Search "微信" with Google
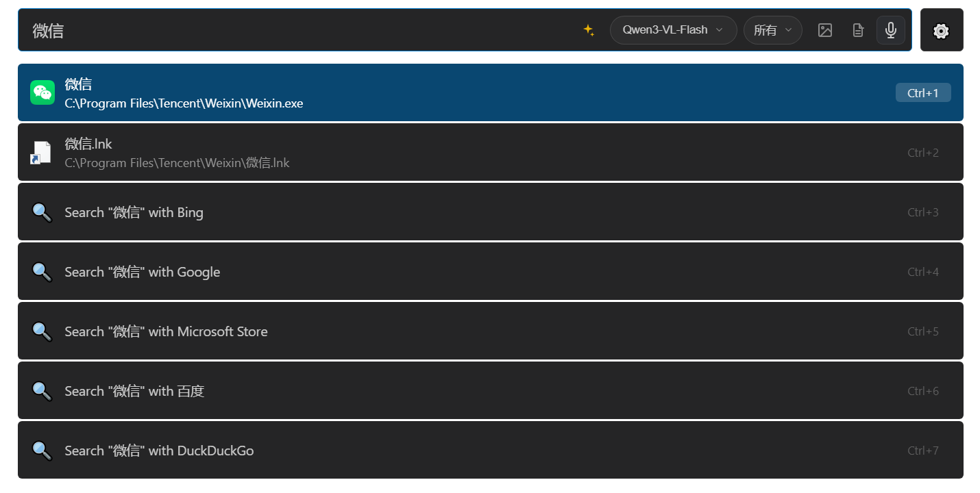 [491, 271]
